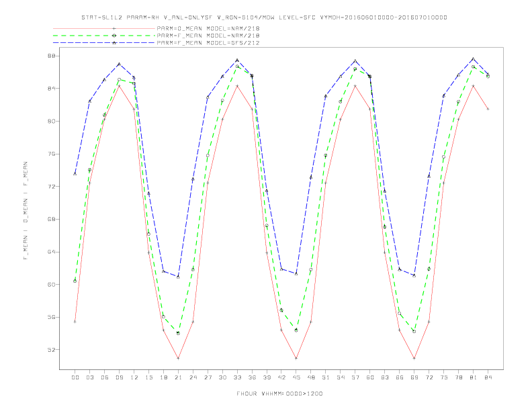The width and height of the screenshot is (532, 411).
Task: Click x-axis tick label 60
Action: [x=370, y=377]
